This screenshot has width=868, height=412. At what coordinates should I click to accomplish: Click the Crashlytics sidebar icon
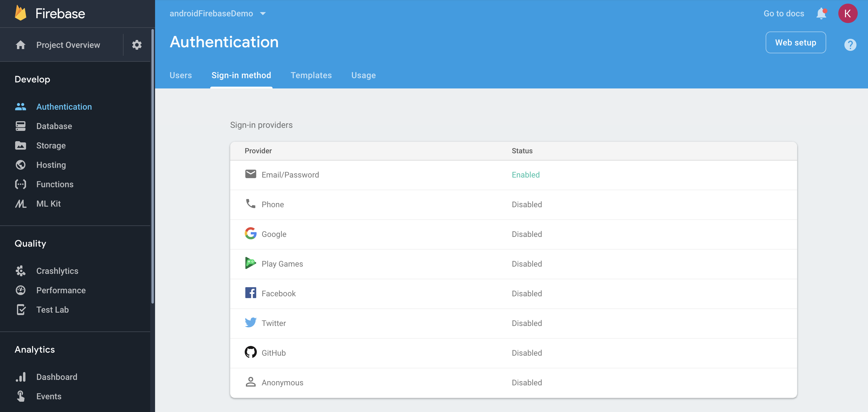(x=21, y=271)
